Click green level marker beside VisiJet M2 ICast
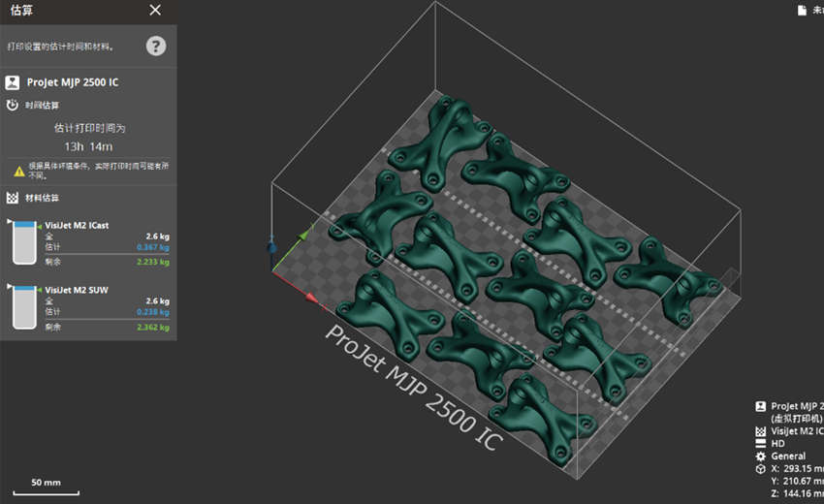The height and width of the screenshot is (504, 824). pyautogui.click(x=40, y=227)
